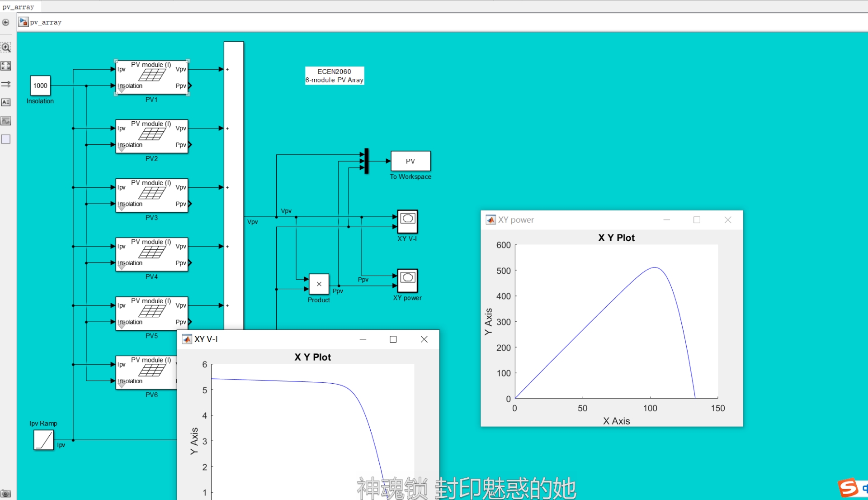The image size is (868, 500).
Task: Click the PV1 module block
Action: coord(151,77)
